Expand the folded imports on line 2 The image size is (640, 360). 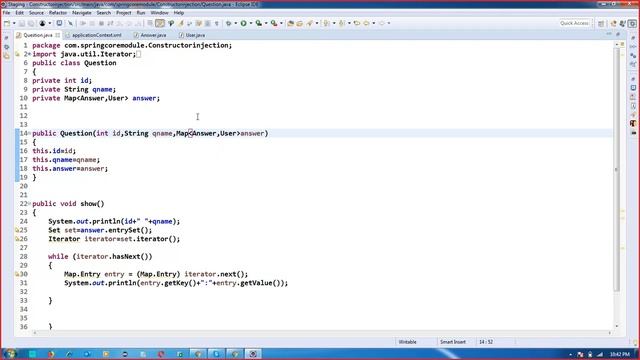tap(30, 54)
